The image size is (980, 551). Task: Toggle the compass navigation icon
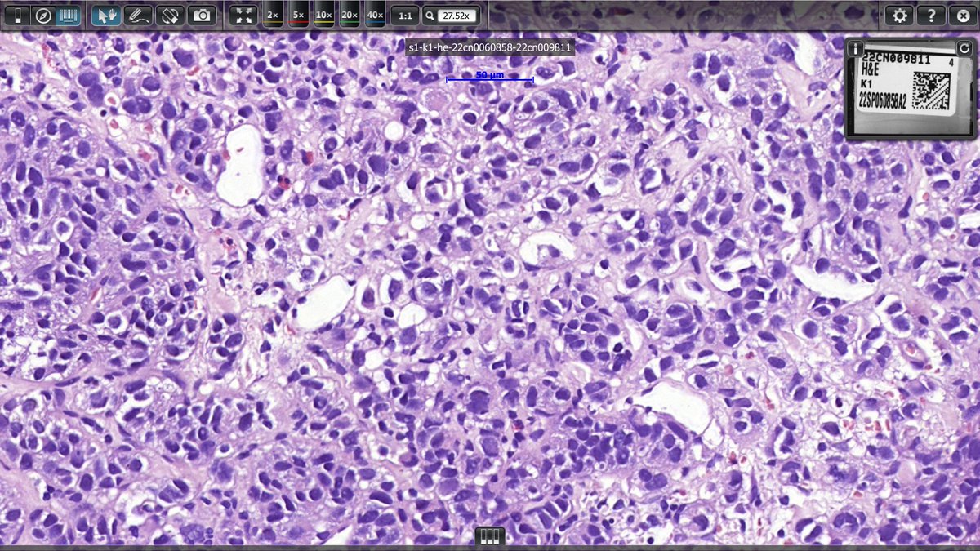coord(43,16)
